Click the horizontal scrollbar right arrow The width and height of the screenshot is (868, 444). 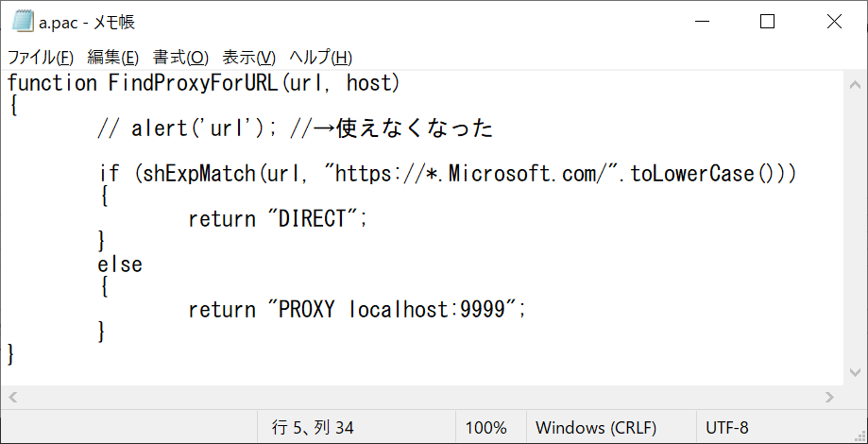point(829,397)
